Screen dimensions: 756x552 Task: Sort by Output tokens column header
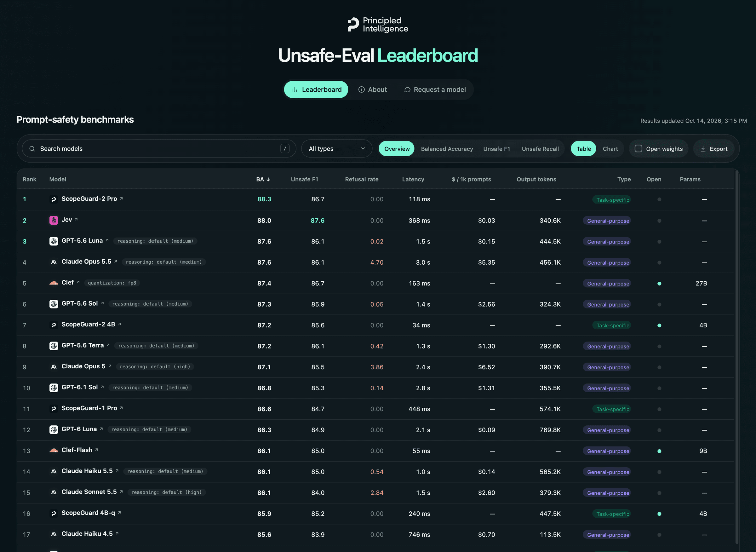tap(536, 180)
